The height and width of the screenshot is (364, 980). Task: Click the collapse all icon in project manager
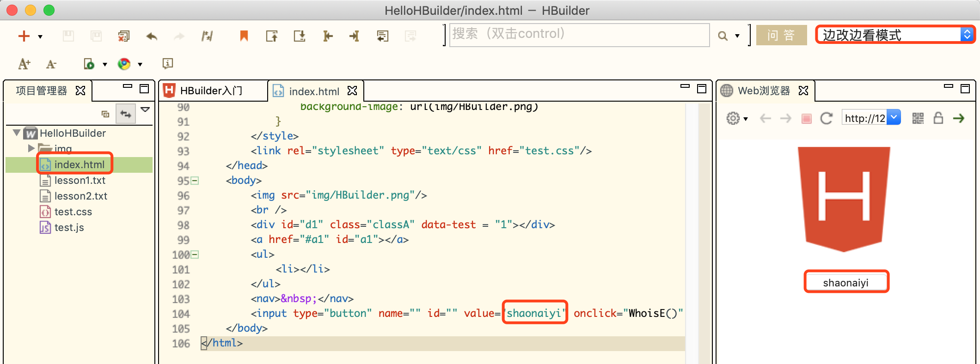coord(105,114)
